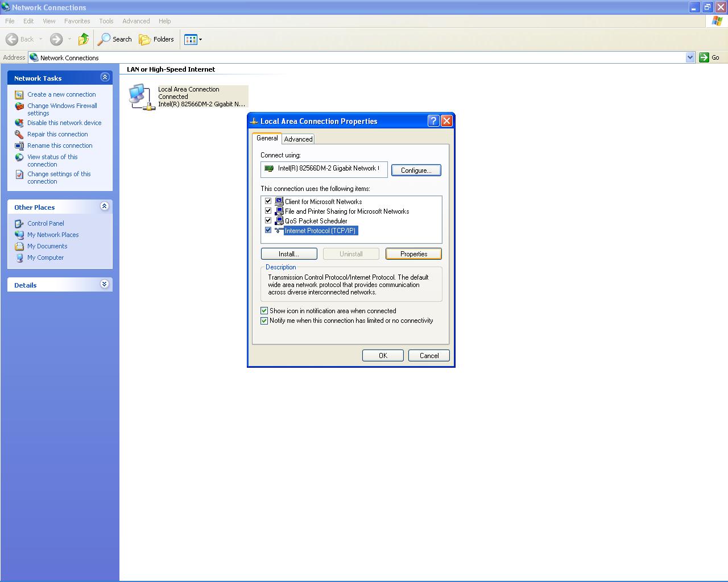Uncheck Client for Microsoft Networks

(268, 201)
